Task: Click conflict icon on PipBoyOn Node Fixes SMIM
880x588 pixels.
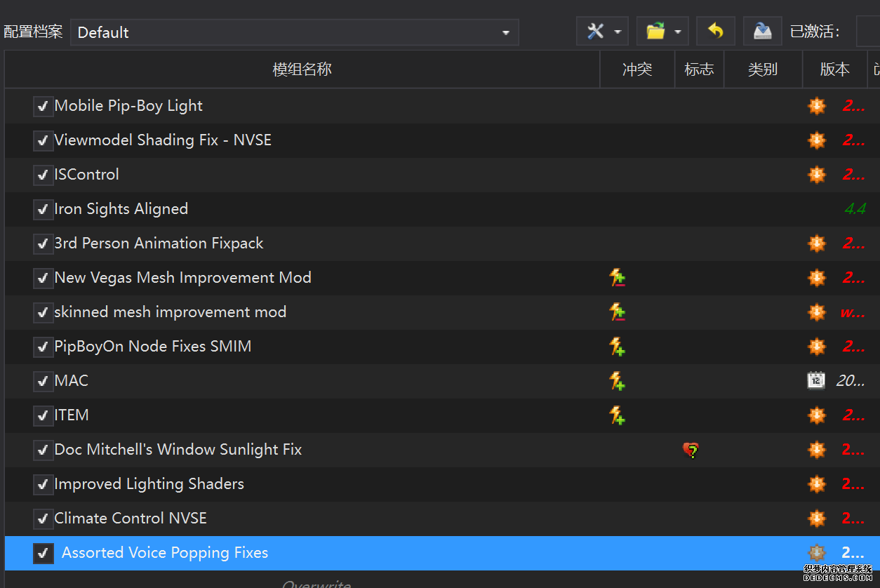Action: click(x=617, y=347)
